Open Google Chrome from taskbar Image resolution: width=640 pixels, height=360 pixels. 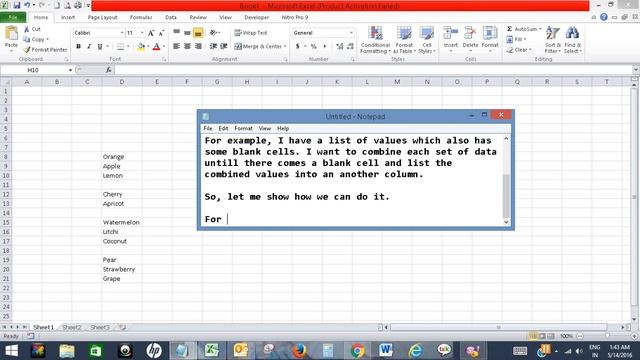pyautogui.click(x=358, y=351)
